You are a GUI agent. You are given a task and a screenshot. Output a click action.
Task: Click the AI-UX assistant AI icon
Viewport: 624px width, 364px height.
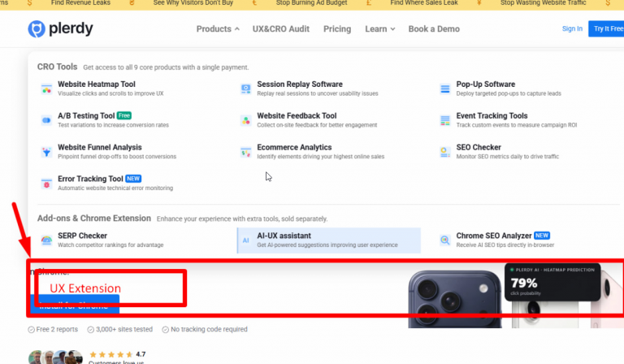pyautogui.click(x=246, y=240)
